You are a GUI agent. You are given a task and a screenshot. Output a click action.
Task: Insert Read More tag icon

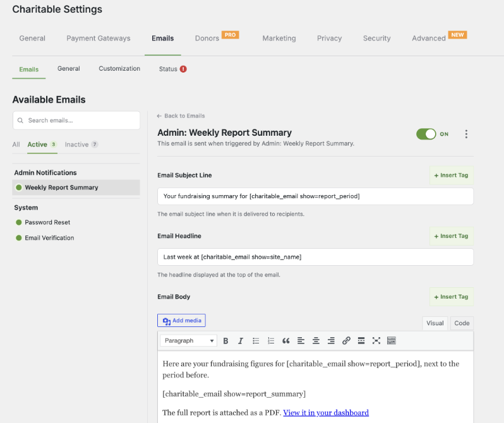[361, 341]
